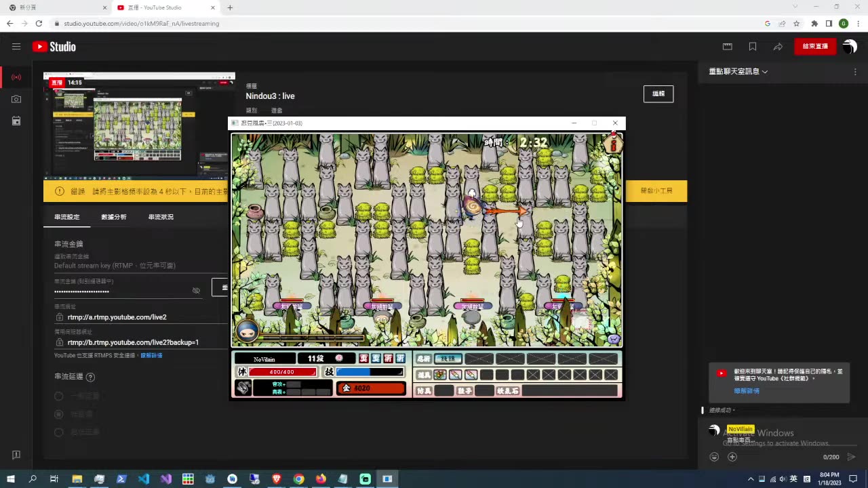Open a new browser tab
Image resolution: width=868 pixels, height=488 pixels.
pos(230,7)
